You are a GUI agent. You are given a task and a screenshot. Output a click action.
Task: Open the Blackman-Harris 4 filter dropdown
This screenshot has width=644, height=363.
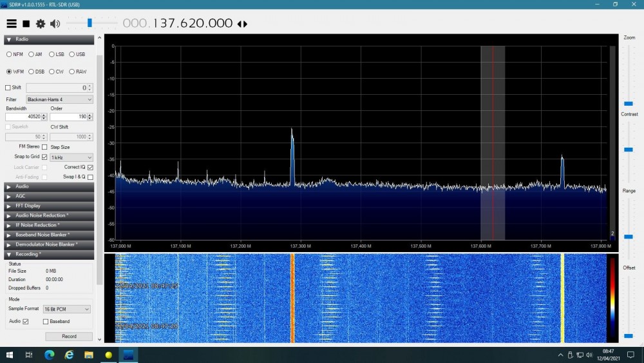point(59,99)
